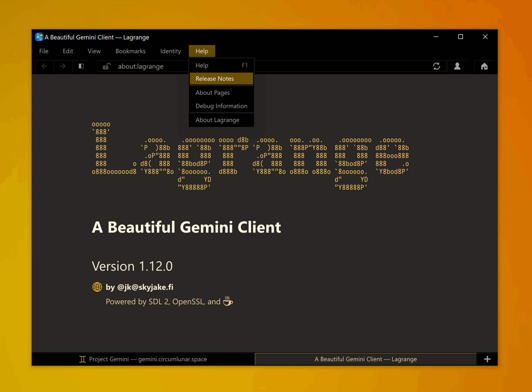532x392 pixels.
Task: Switch to Project Gemini tab
Action: 143,359
